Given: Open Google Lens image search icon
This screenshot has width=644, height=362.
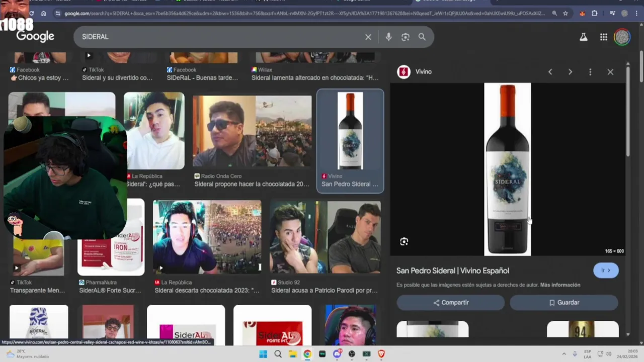Looking at the screenshot, I should click(405, 37).
